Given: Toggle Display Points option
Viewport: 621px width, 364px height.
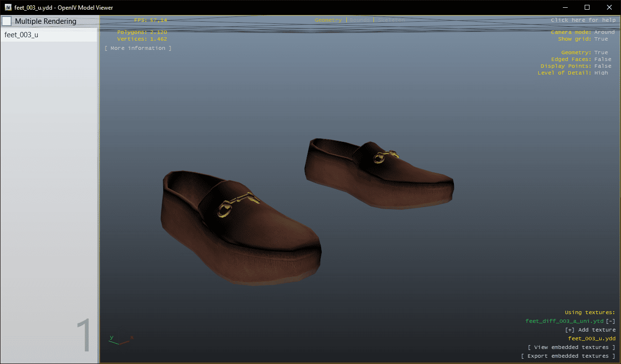Looking at the screenshot, I should tap(603, 66).
